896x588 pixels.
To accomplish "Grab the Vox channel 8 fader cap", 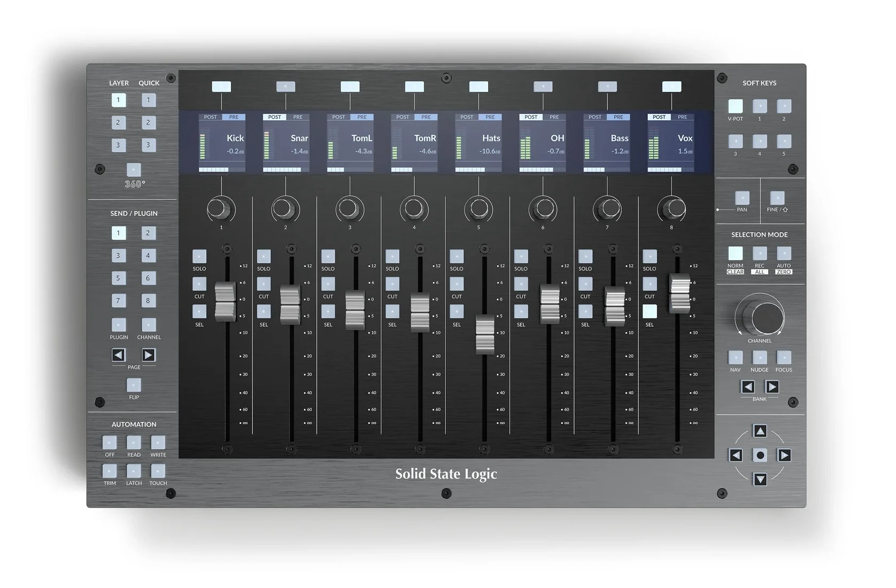I will click(x=680, y=293).
